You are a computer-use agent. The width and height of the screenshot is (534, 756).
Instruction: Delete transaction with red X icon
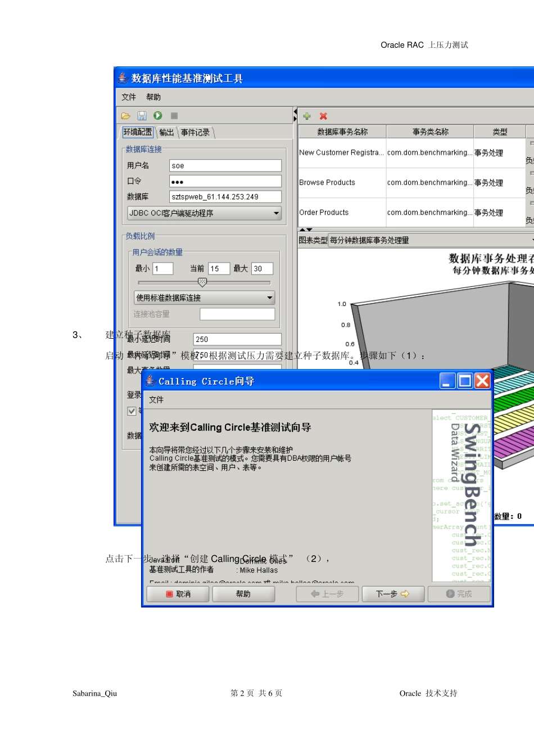coord(323,116)
